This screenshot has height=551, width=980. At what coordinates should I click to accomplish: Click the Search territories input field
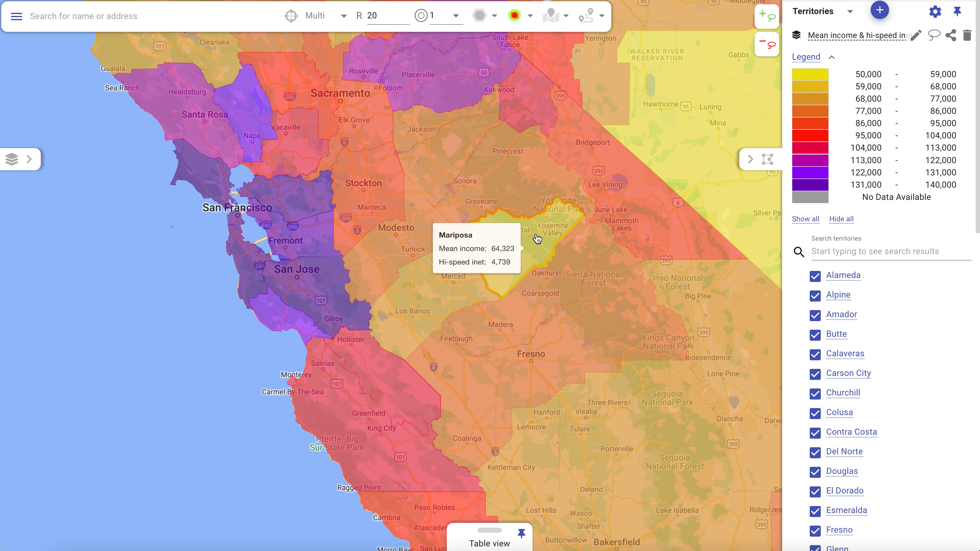click(x=890, y=251)
